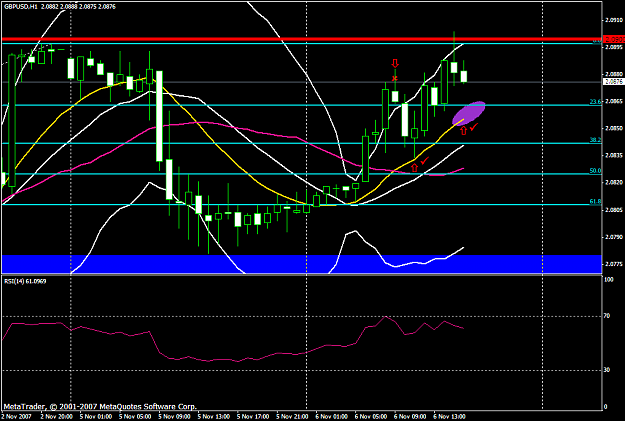
Task: Select the 23.6 Fibonacci level label
Action: (595, 102)
